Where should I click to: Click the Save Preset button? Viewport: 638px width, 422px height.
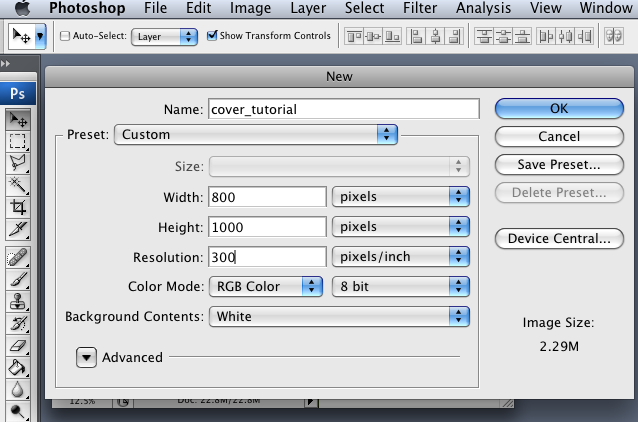[559, 164]
